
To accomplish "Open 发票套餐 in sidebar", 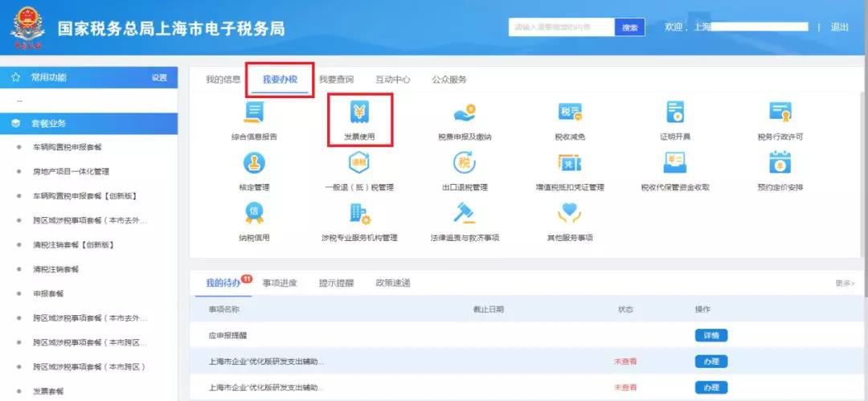I will point(48,391).
